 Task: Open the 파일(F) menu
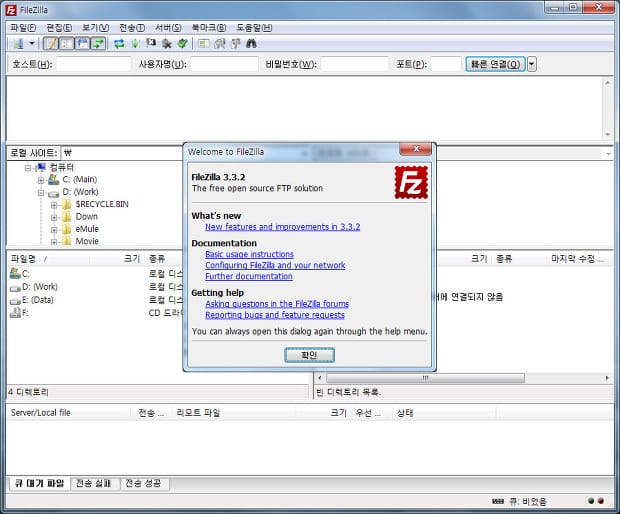23,28
